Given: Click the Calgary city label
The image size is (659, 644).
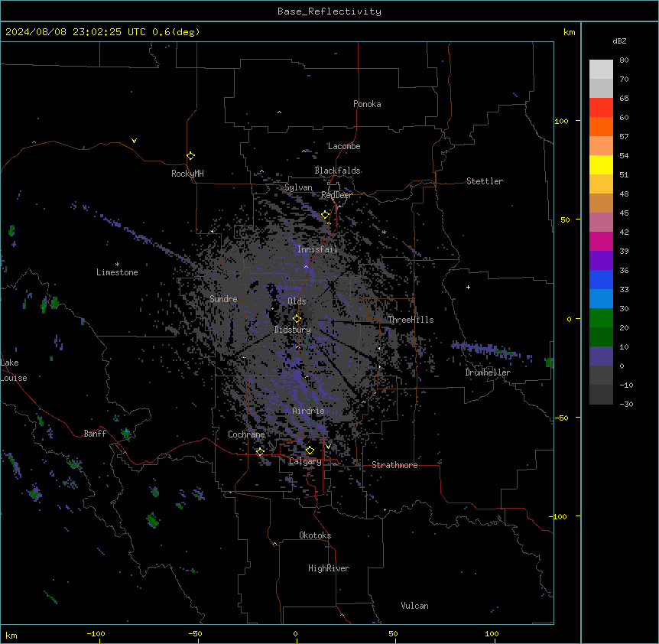Looking at the screenshot, I should (305, 461).
